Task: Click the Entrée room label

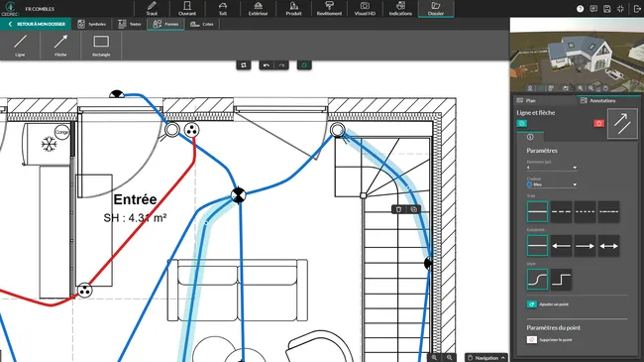Action: click(135, 199)
